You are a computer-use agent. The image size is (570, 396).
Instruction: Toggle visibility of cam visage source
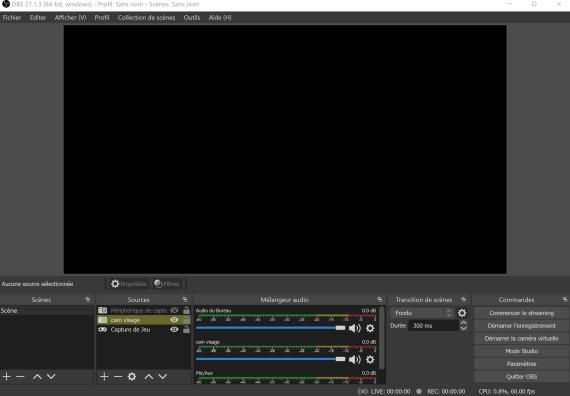tap(174, 320)
